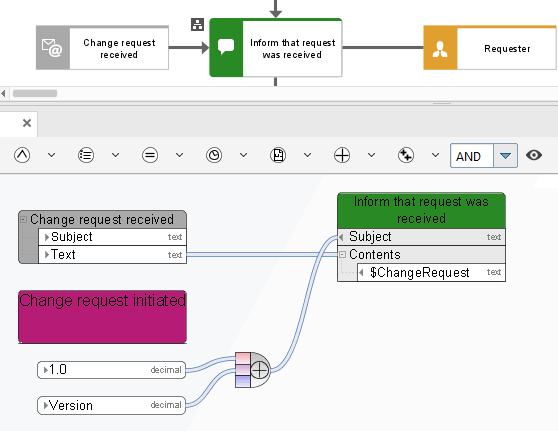
Task: Click the purple input slot of operator
Action: pos(243,370)
